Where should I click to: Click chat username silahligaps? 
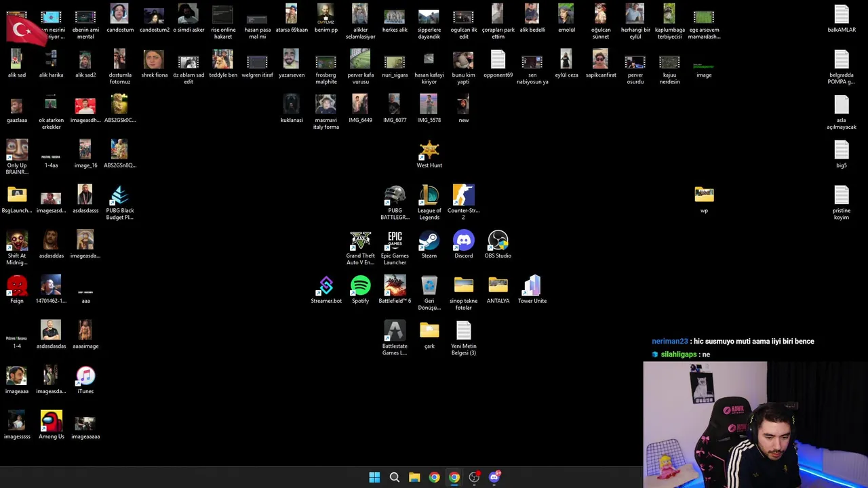coord(679,354)
